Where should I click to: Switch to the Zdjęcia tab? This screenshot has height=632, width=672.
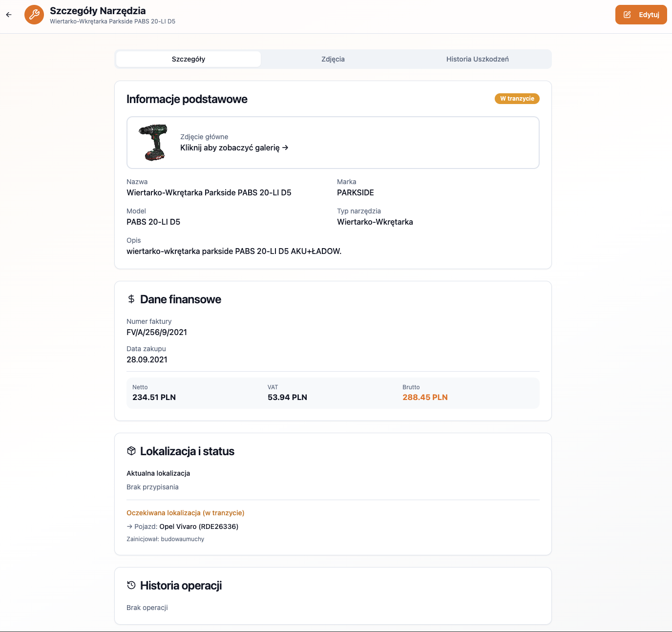pos(333,59)
